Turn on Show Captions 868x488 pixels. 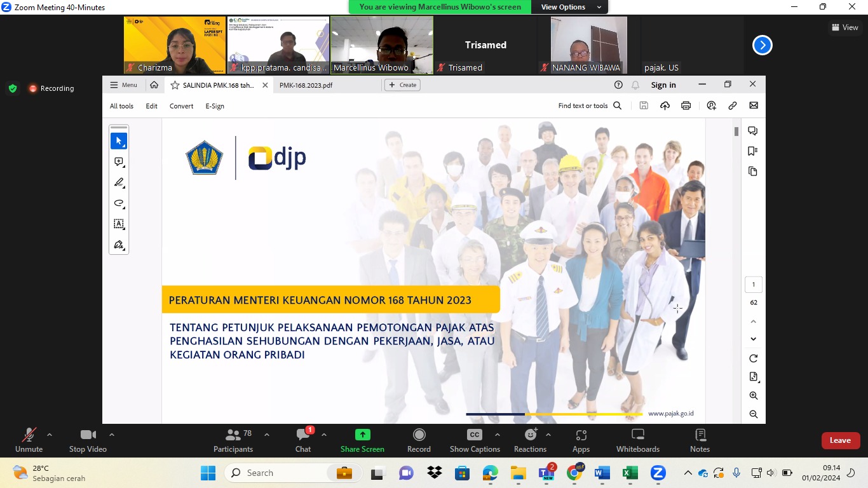pos(475,440)
